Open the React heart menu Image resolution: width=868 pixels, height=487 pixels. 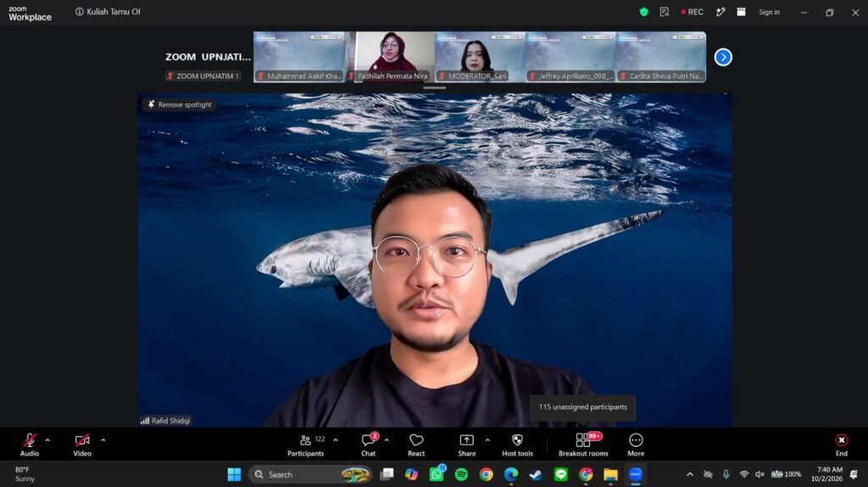pyautogui.click(x=416, y=445)
